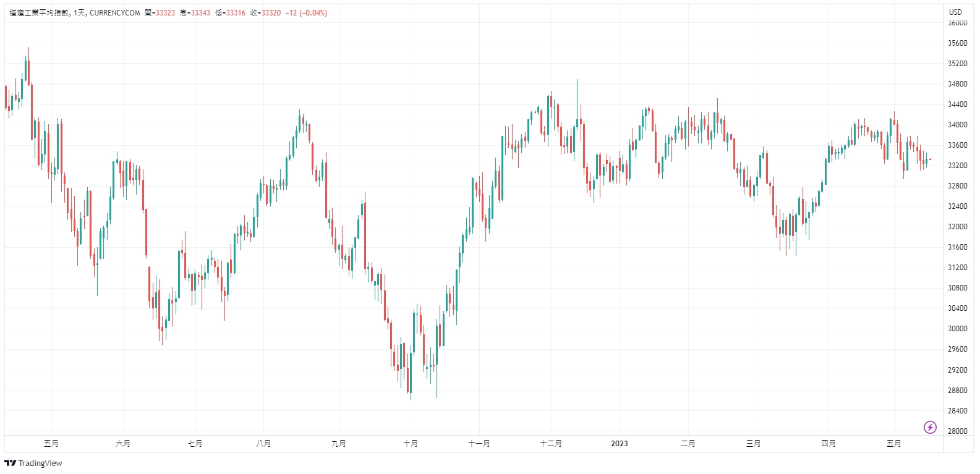Click the close price value 33320

271,13
